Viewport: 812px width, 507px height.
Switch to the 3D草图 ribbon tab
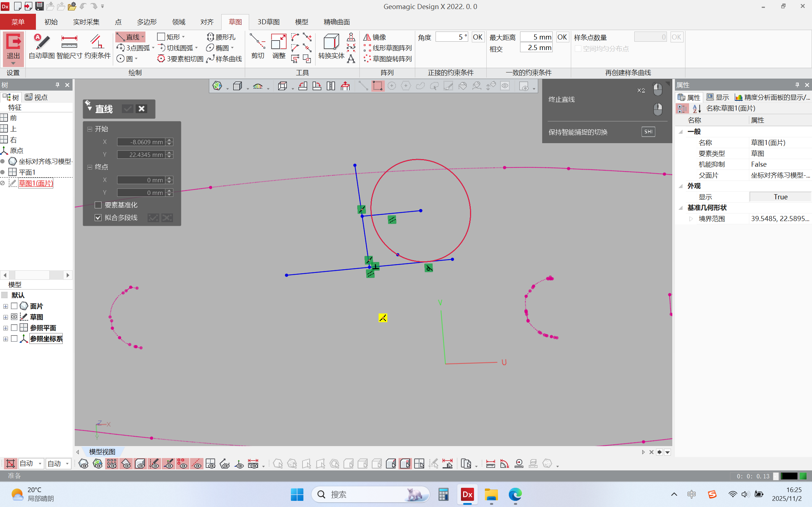[268, 22]
